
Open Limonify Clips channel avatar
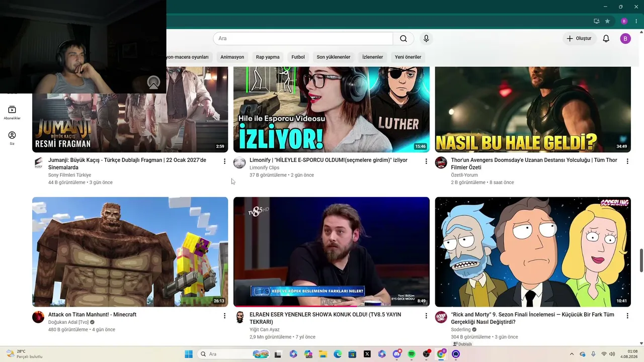tap(239, 163)
